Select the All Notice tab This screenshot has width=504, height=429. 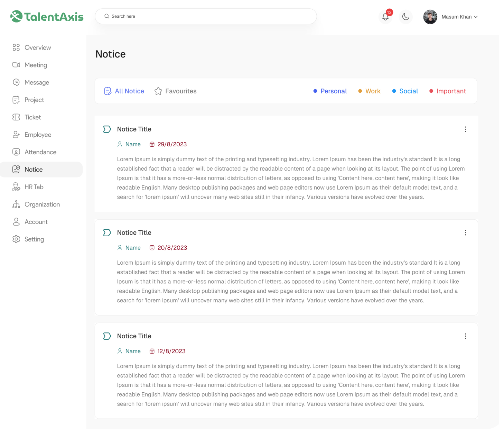124,91
